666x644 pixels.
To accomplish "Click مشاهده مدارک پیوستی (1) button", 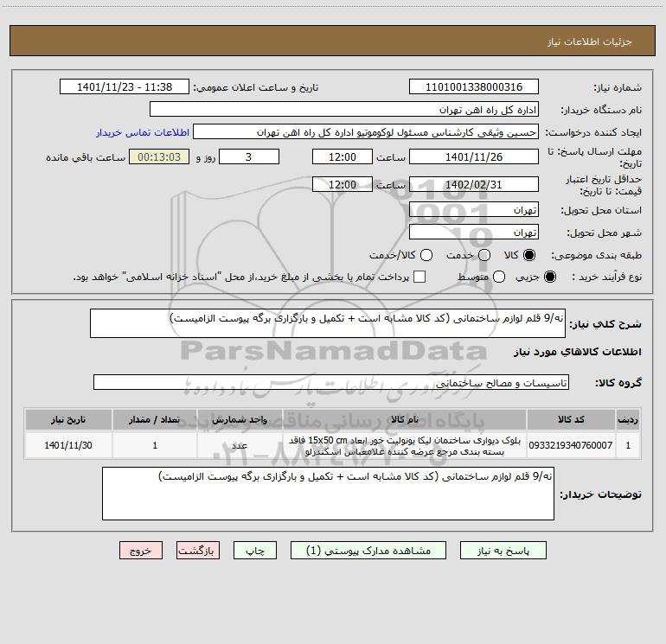I will [x=368, y=551].
